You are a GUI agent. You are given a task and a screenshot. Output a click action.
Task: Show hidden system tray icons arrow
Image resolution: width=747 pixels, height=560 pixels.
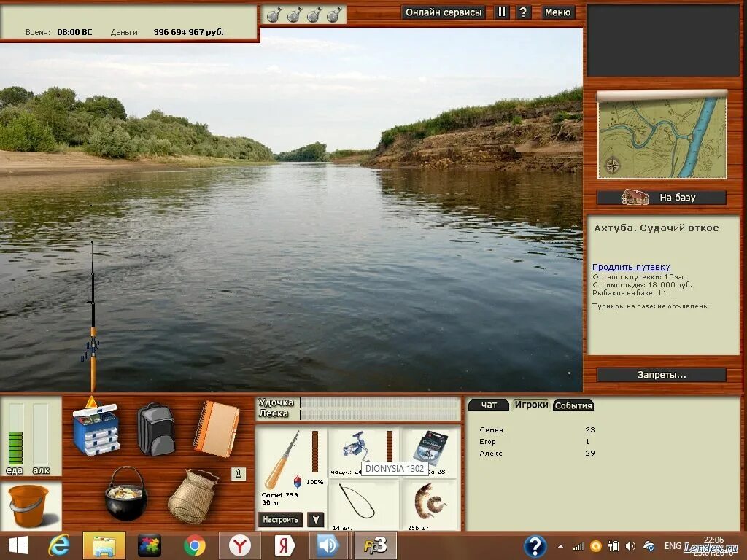[561, 547]
